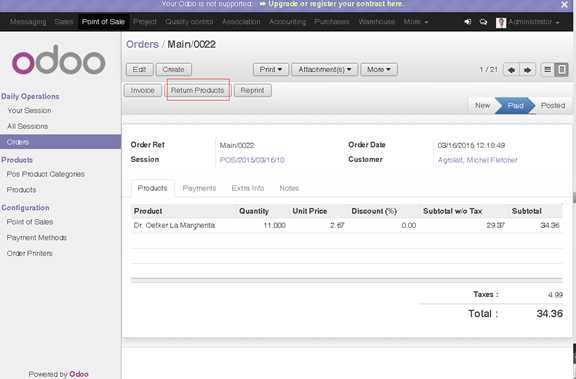
Task: Click the Administrator avatar picture
Action: (501, 22)
